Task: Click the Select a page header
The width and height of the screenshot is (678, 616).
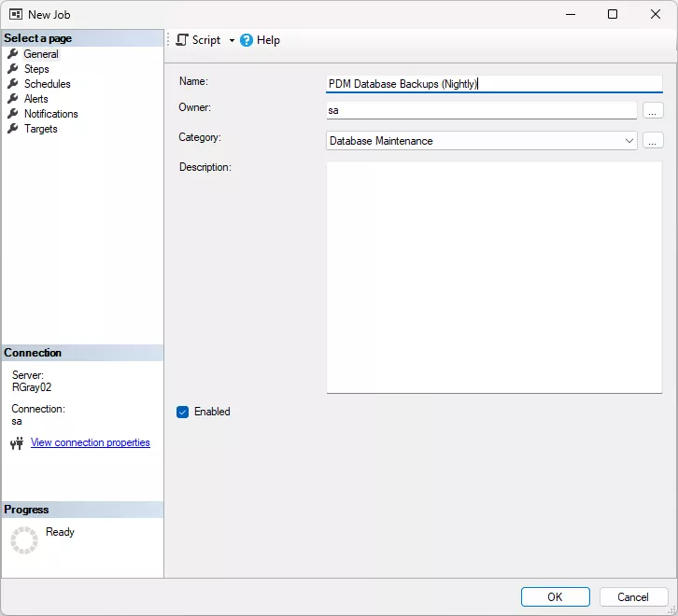Action: click(x=82, y=38)
